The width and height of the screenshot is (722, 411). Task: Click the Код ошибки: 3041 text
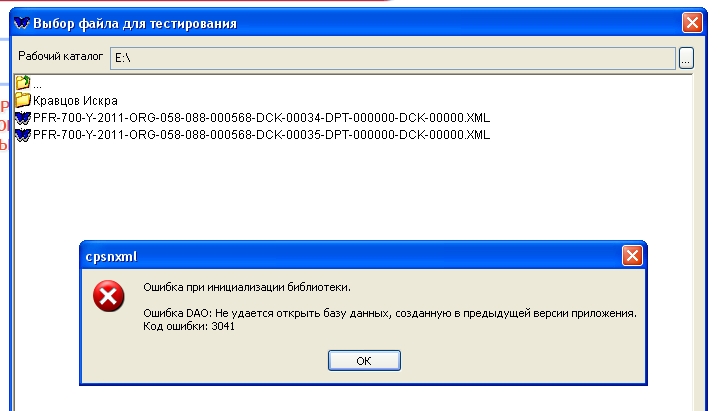pyautogui.click(x=189, y=327)
